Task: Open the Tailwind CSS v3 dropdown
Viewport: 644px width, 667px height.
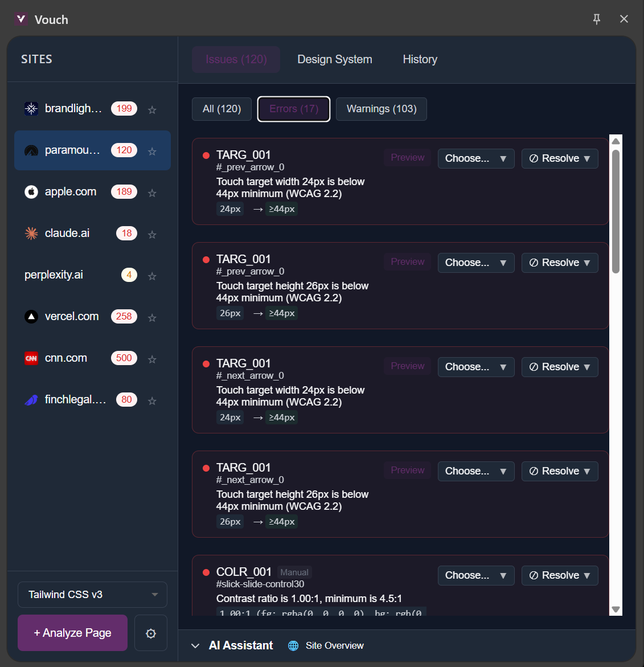Action: [92, 594]
